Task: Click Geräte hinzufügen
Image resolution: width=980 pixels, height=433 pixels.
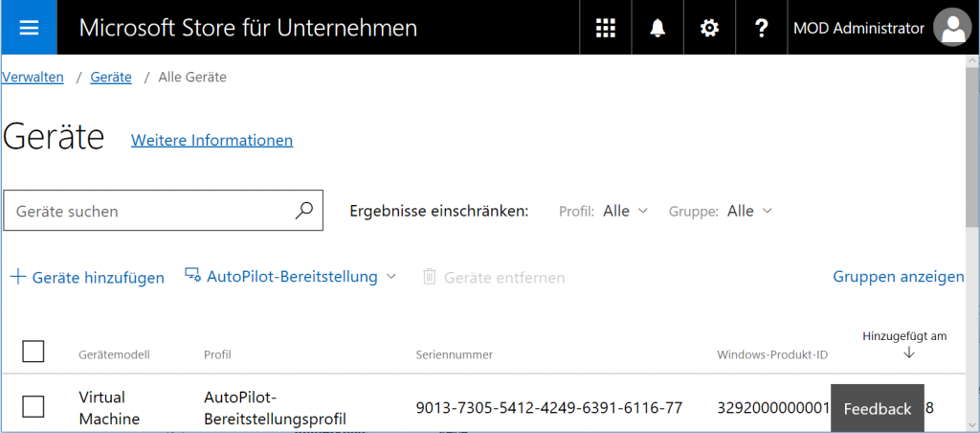Action: click(99, 278)
